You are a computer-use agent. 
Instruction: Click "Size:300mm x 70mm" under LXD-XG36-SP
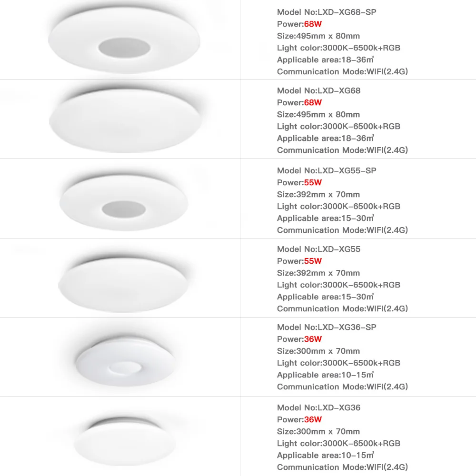318,351
